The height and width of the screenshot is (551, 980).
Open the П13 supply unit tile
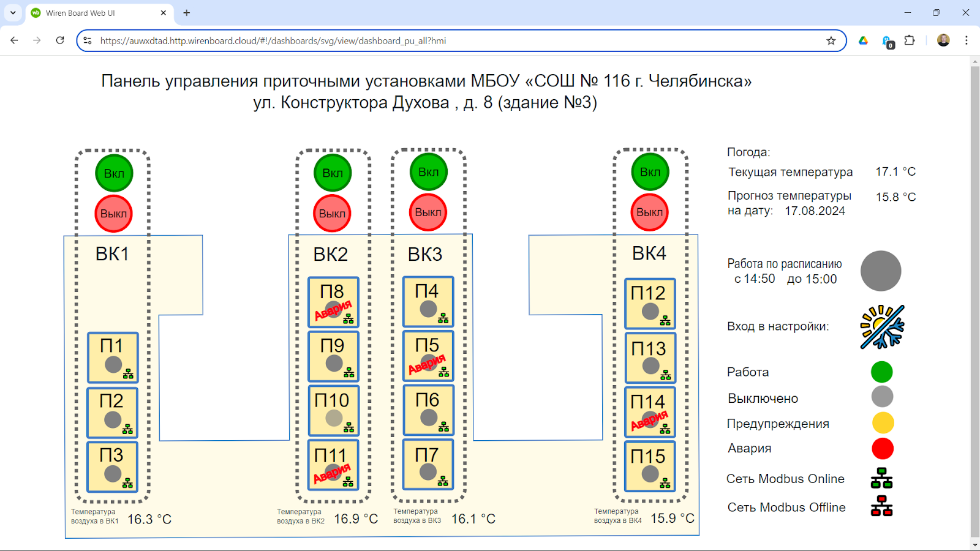(x=650, y=358)
